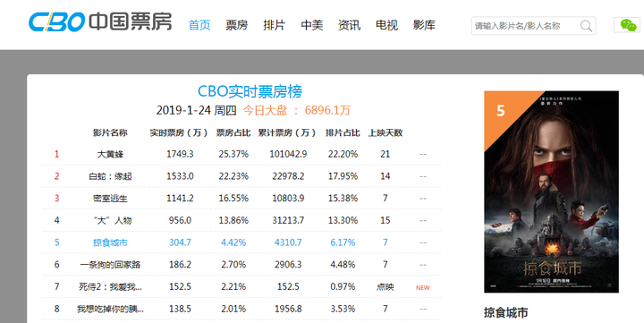644x323 pixels.
Task: Click real-time value 1533.0
Action: click(x=180, y=176)
